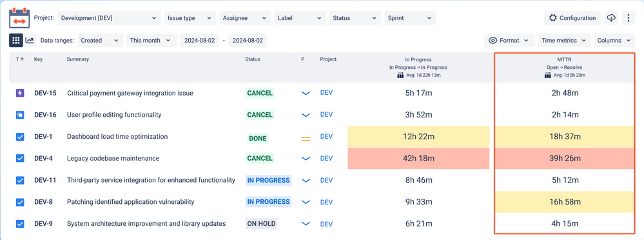Click the DEV-15 lightning issue type icon
This screenshot has height=240, width=644.
tap(20, 94)
